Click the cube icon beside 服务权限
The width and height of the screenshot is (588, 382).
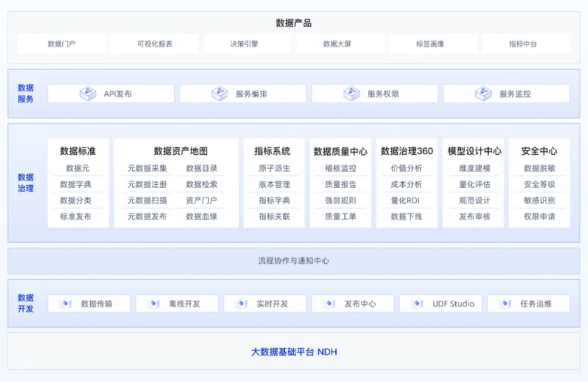click(351, 94)
